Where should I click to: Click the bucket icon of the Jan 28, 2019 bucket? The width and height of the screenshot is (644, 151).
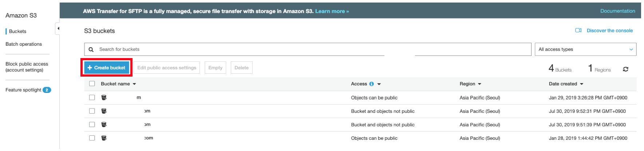click(104, 138)
